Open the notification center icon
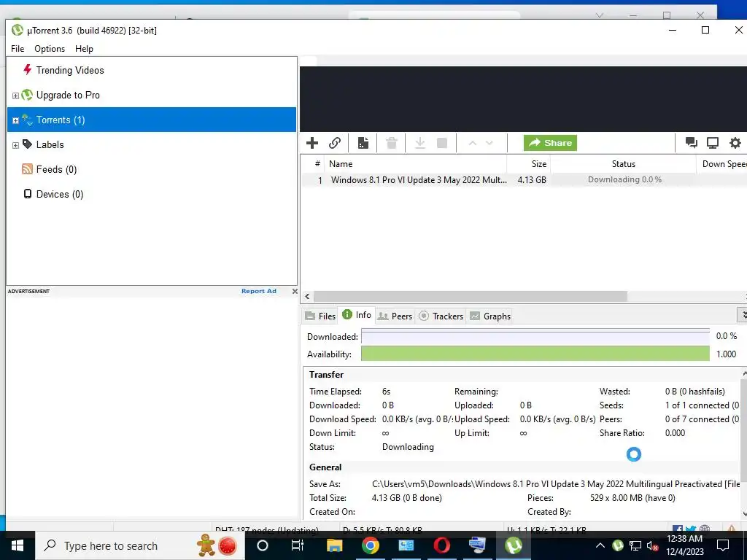 click(x=723, y=545)
